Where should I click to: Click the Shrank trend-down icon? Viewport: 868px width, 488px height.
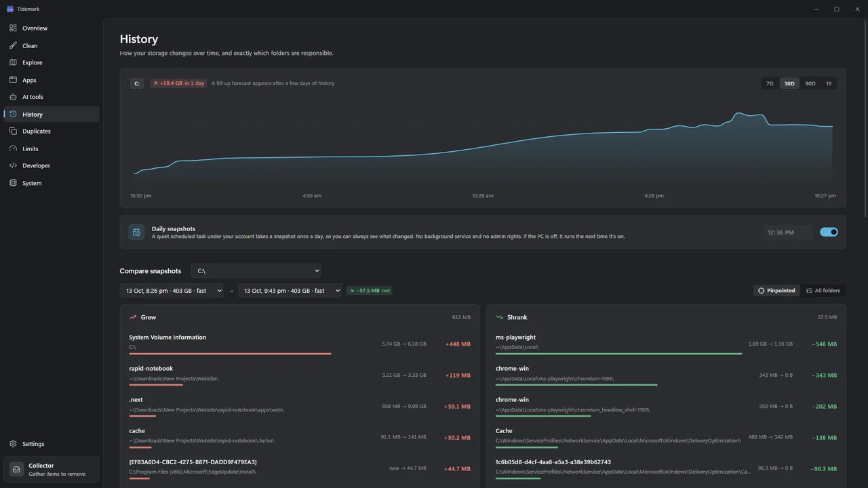click(499, 317)
